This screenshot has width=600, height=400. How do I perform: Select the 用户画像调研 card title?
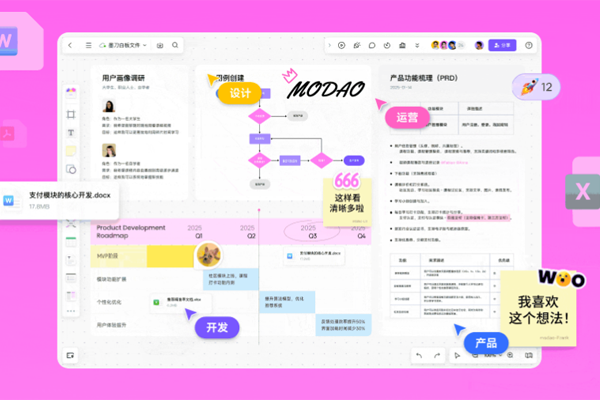(123, 78)
